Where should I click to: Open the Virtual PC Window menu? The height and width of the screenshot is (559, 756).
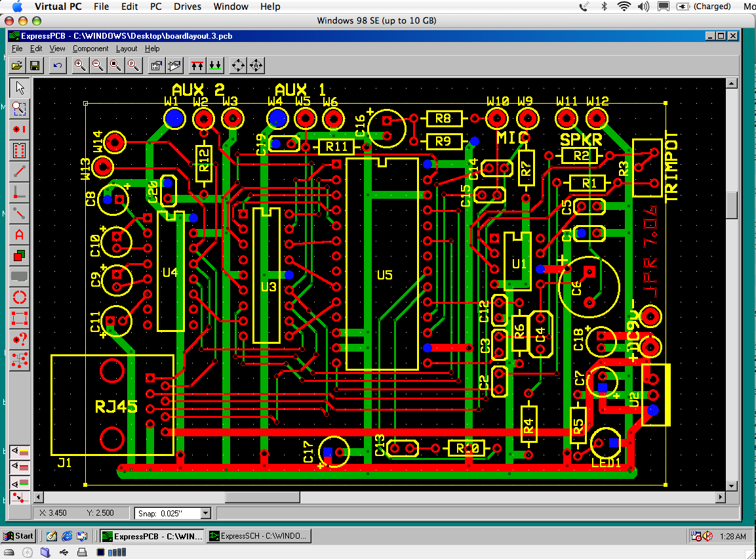click(231, 7)
